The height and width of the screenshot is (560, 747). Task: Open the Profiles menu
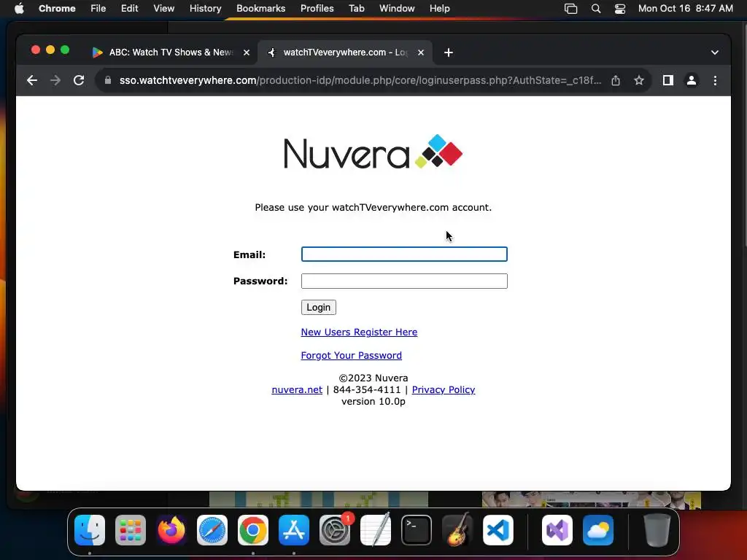pyautogui.click(x=317, y=9)
